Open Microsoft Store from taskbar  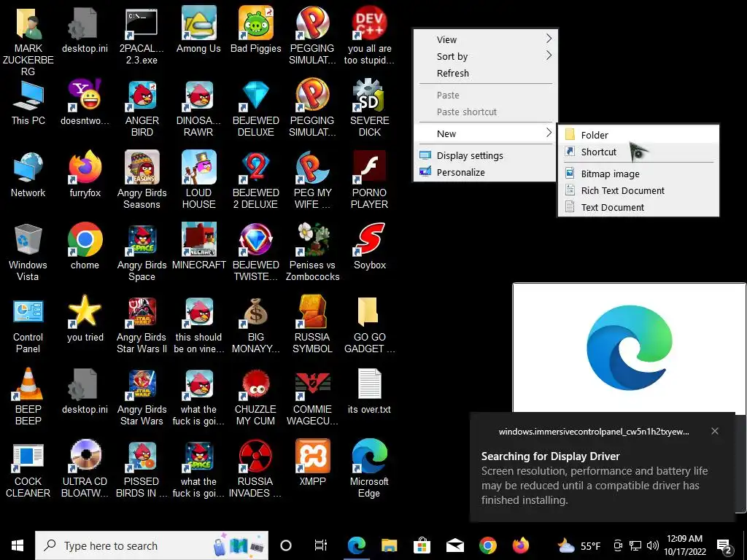coord(422,545)
